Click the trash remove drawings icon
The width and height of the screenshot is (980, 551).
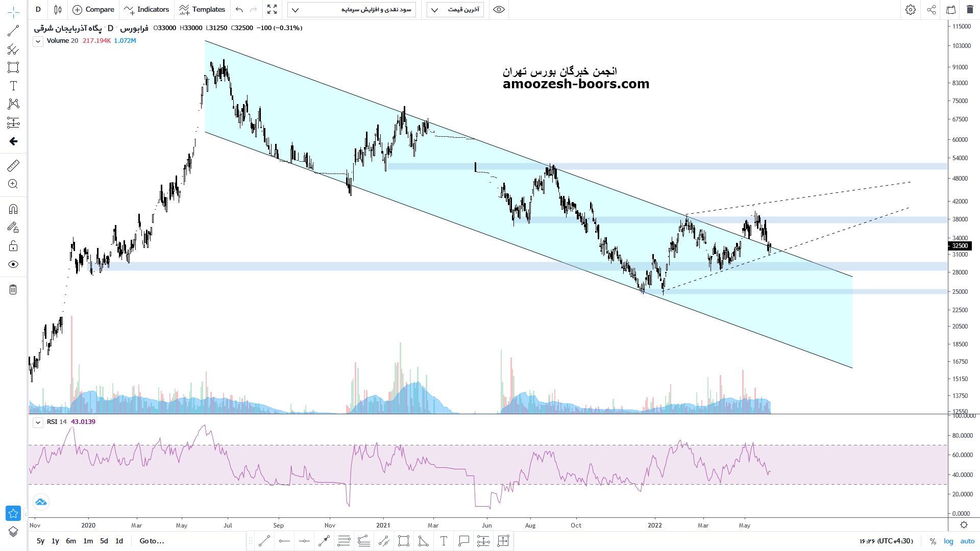pos(13,290)
